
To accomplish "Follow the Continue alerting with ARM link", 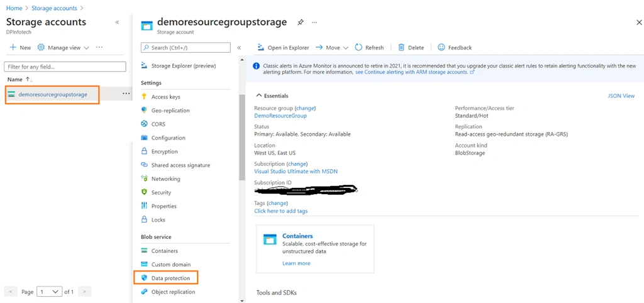I will pyautogui.click(x=415, y=72).
